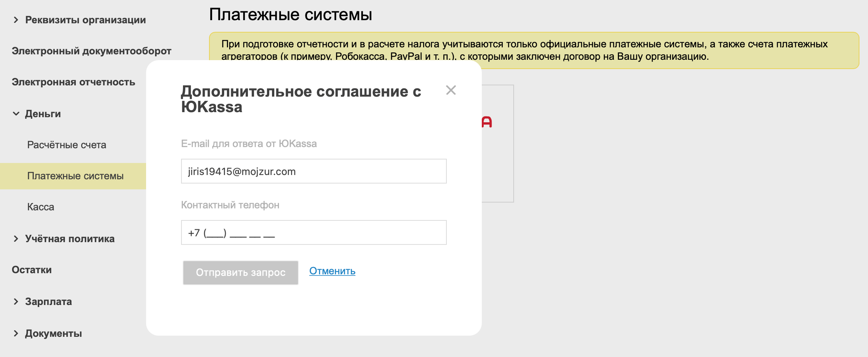The height and width of the screenshot is (357, 868).
Task: Open Остатки menu item
Action: tap(31, 270)
